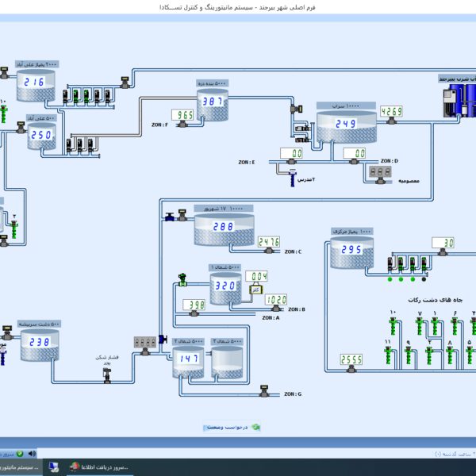The image size is (476, 476).
Task: Select the well pump numbered 10
Action: (393, 324)
